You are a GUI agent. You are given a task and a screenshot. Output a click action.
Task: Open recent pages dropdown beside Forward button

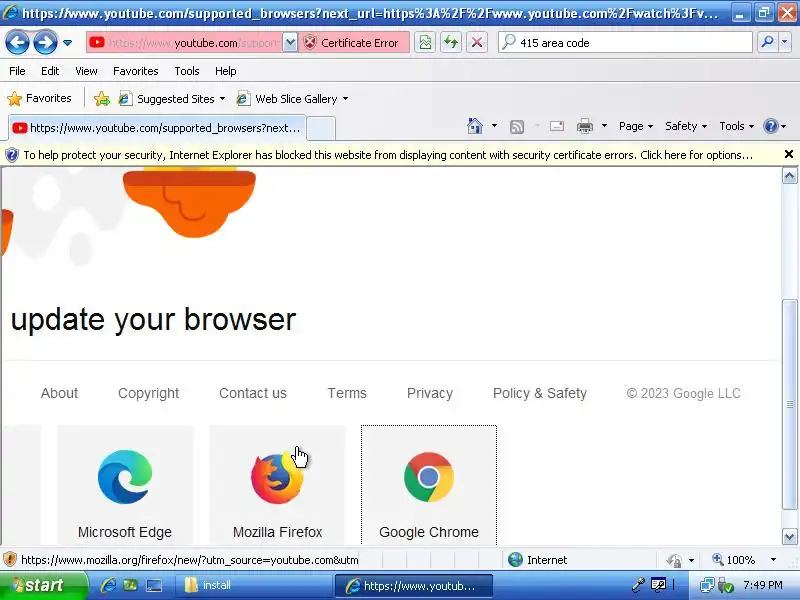point(67,43)
